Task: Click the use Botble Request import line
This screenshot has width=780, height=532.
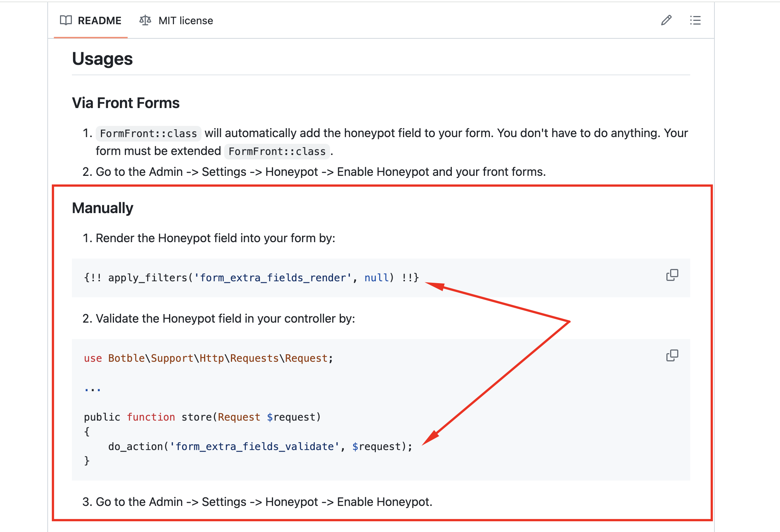Action: 208,358
